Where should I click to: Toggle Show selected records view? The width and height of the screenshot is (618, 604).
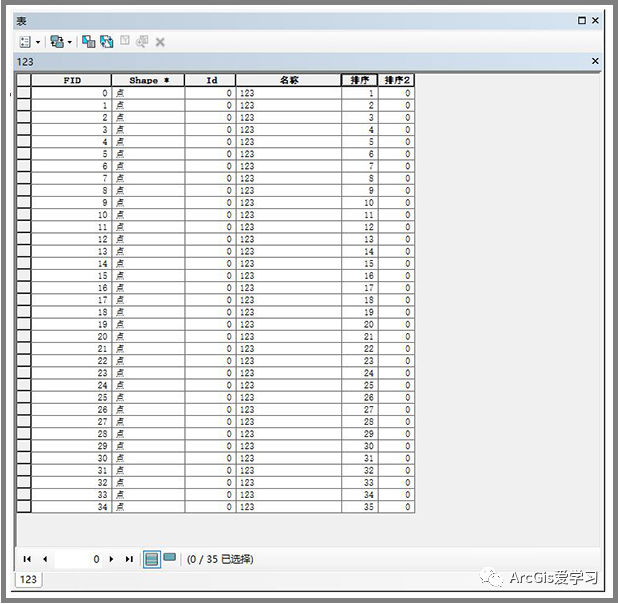click(170, 557)
